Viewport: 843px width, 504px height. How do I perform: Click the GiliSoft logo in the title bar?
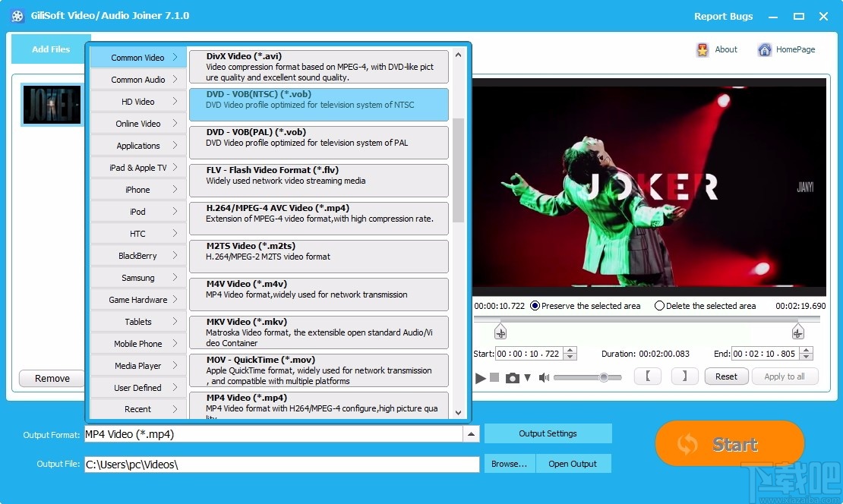click(17, 15)
